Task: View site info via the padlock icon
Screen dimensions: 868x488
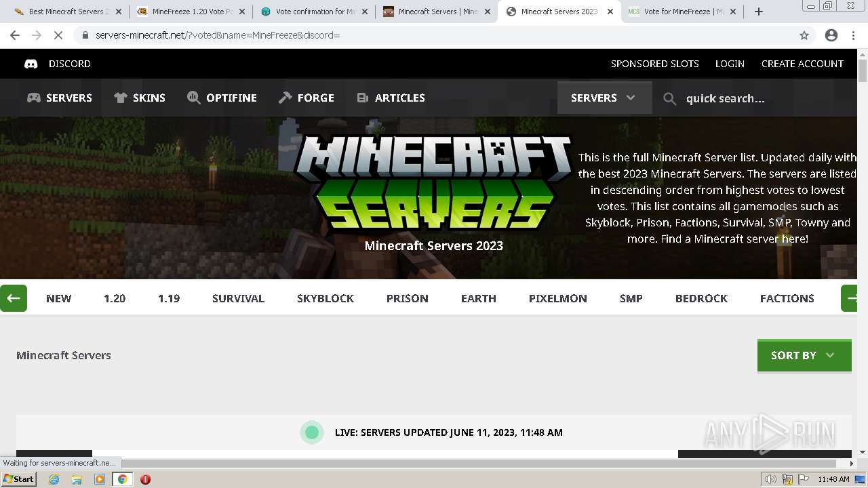Action: [85, 35]
